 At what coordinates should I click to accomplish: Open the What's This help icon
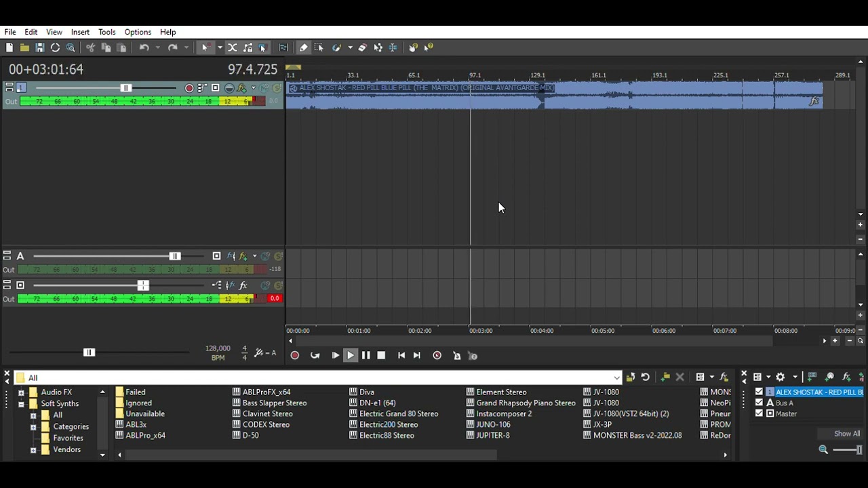click(429, 47)
